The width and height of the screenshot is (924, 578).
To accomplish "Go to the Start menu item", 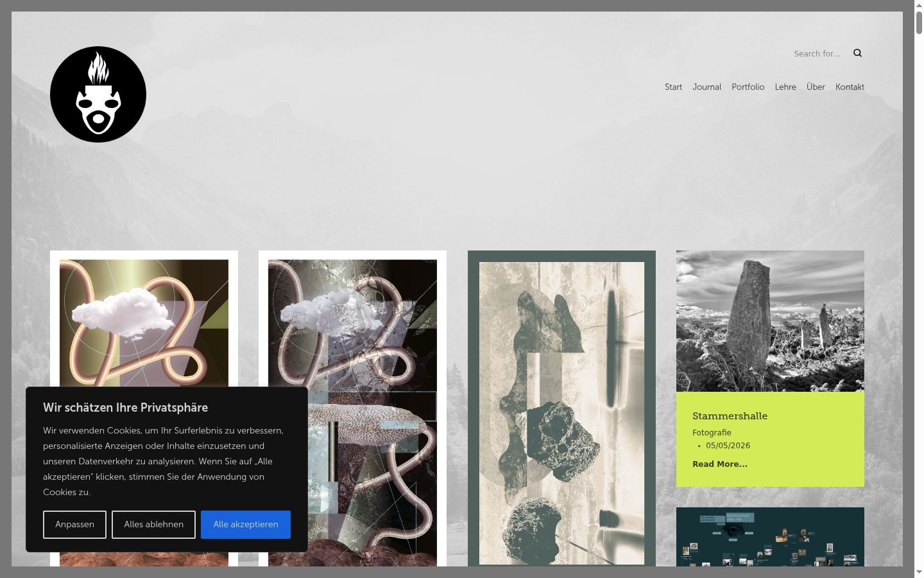I will pyautogui.click(x=673, y=87).
